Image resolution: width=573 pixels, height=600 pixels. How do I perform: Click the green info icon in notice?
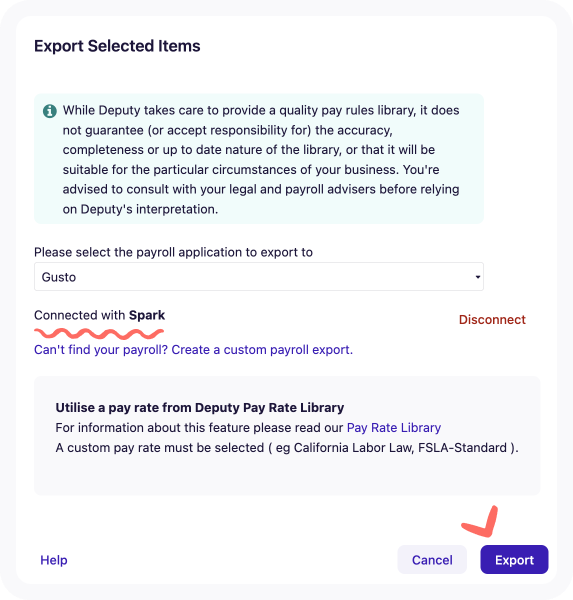click(x=50, y=111)
